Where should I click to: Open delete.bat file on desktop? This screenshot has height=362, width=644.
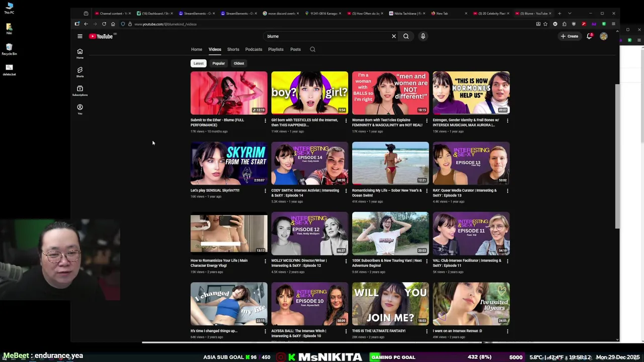point(9,70)
